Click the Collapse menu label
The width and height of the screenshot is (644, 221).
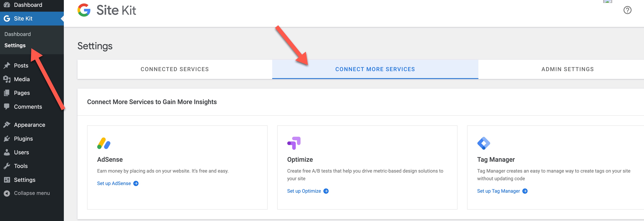coord(32,193)
